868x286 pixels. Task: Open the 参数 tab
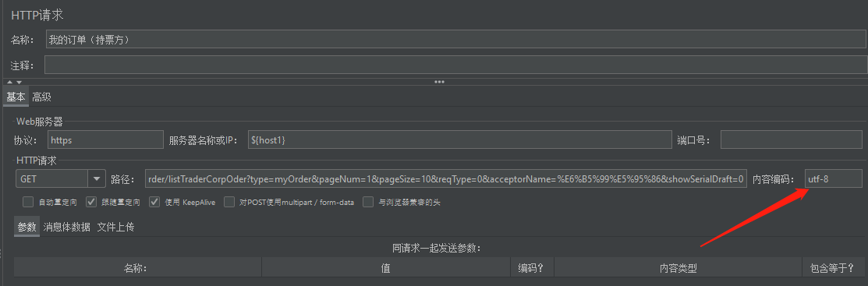pos(27,227)
